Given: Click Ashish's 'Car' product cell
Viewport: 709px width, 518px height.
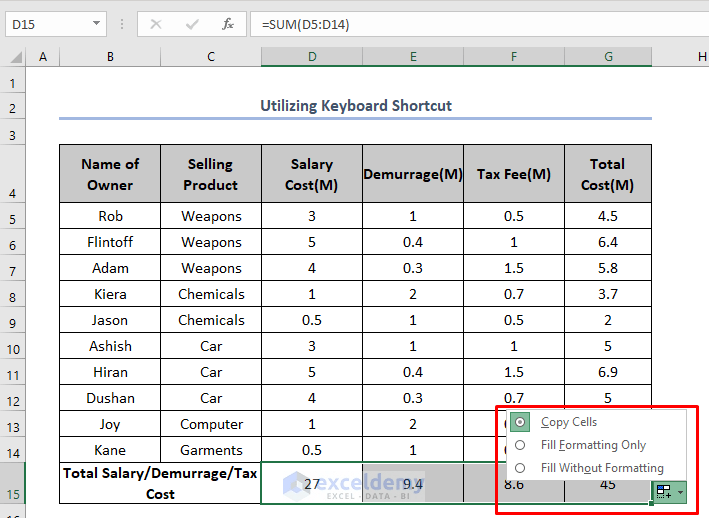Looking at the screenshot, I should (x=211, y=346).
